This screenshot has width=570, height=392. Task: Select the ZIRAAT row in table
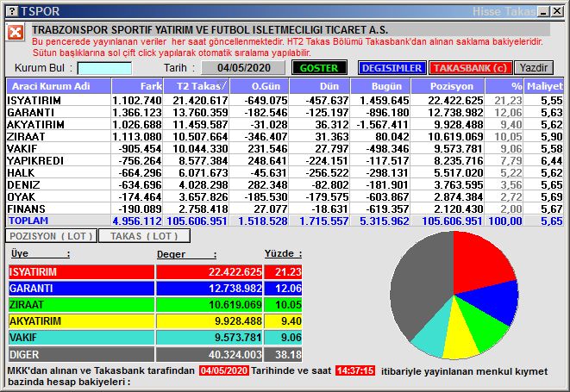pos(285,137)
